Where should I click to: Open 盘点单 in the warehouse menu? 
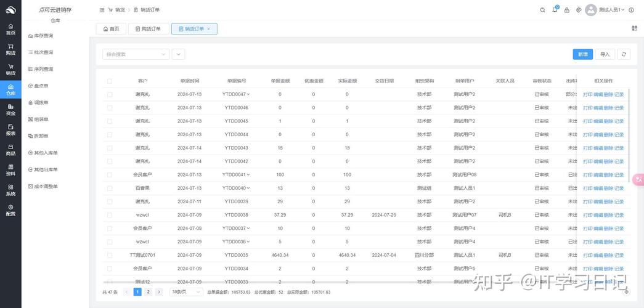pyautogui.click(x=39, y=86)
